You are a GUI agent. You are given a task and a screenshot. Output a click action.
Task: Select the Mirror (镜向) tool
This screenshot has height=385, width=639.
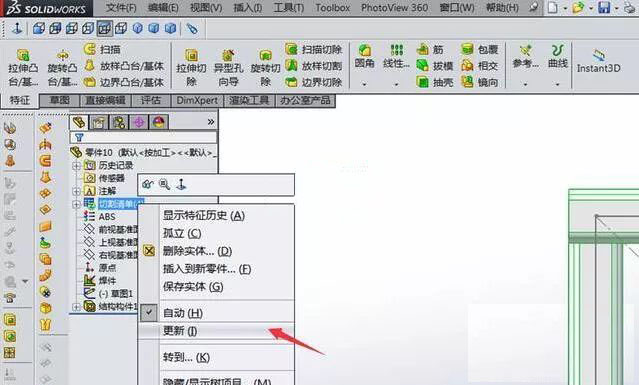480,82
